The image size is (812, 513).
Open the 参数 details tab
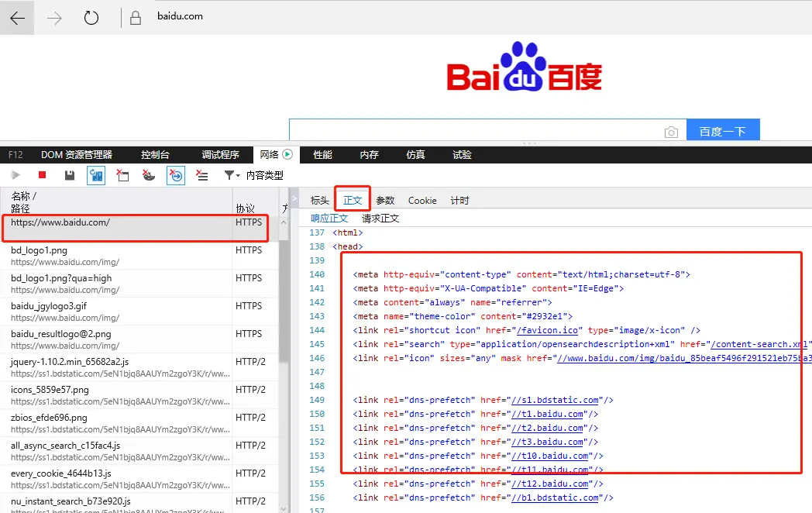pos(385,201)
